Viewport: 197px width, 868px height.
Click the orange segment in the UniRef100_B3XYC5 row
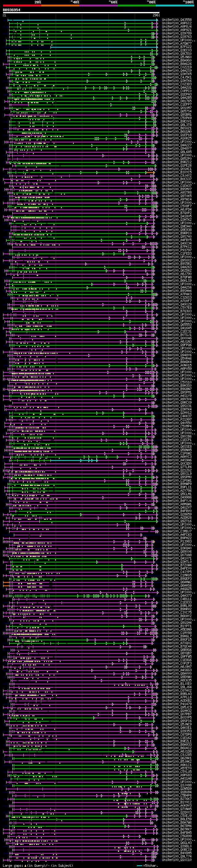[x=151, y=172]
